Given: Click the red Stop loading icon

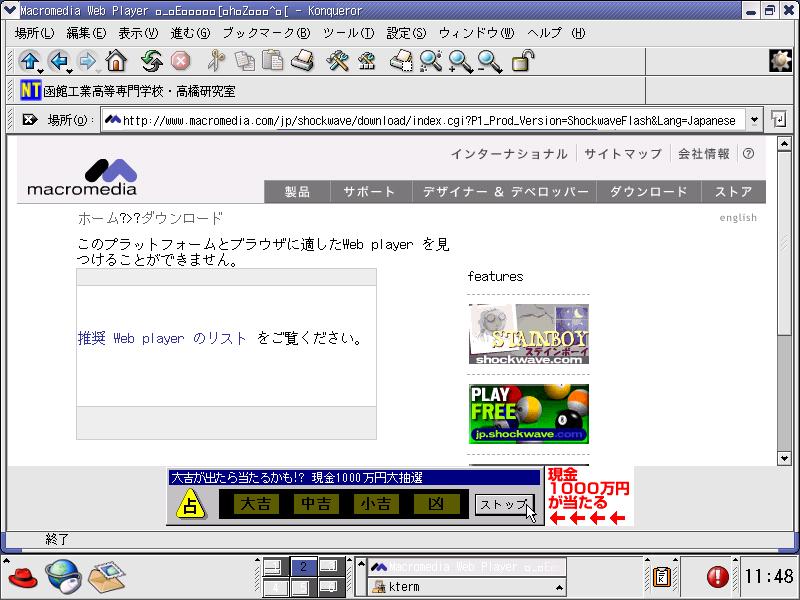Looking at the screenshot, I should [x=180, y=61].
